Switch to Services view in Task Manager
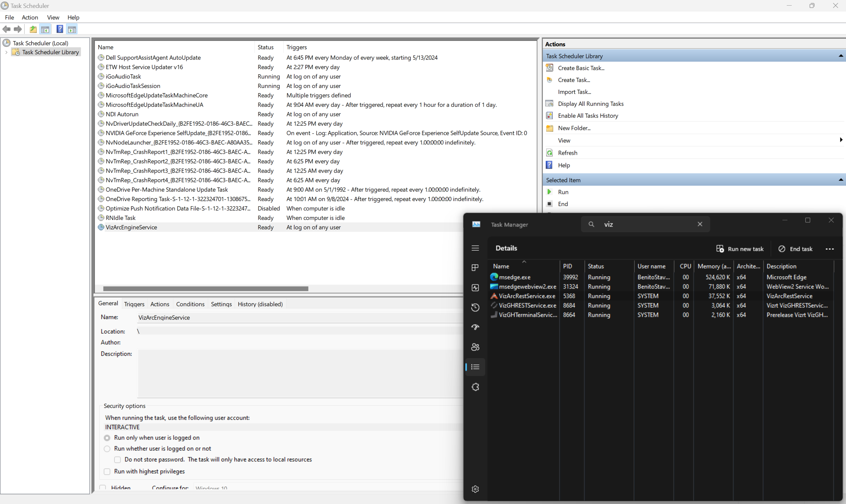 click(475, 387)
